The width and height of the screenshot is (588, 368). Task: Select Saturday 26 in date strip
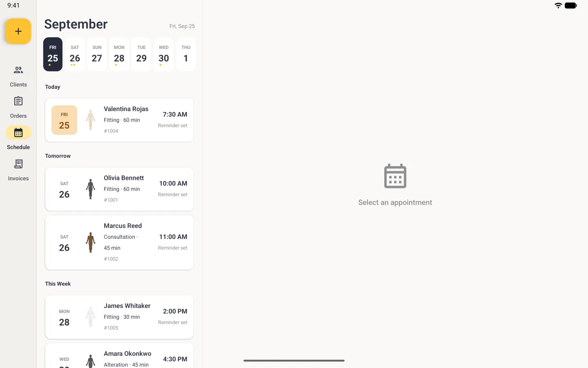(x=75, y=54)
